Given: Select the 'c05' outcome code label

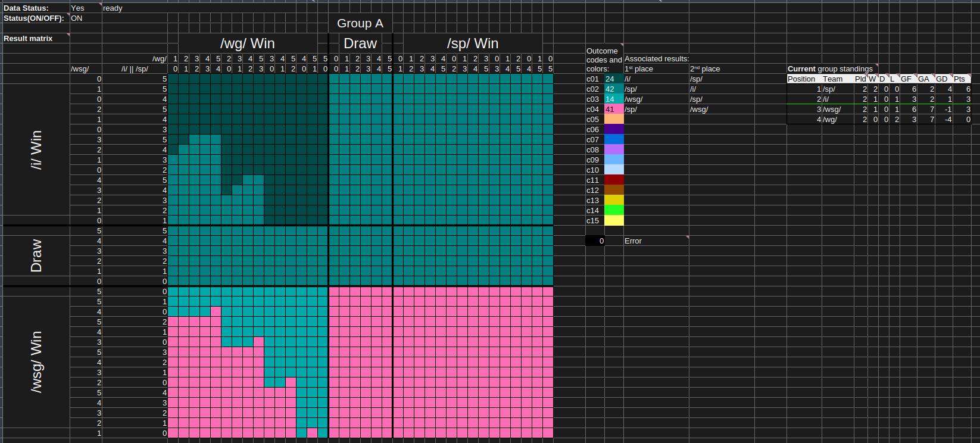Looking at the screenshot, I should (592, 119).
